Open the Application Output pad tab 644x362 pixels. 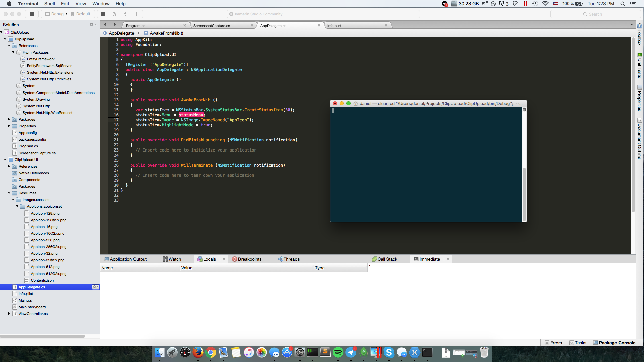[125, 259]
